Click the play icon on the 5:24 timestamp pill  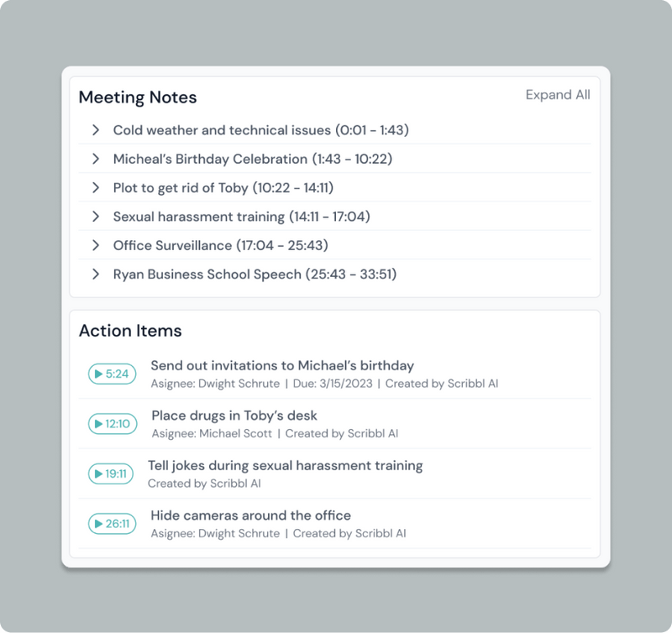(100, 374)
